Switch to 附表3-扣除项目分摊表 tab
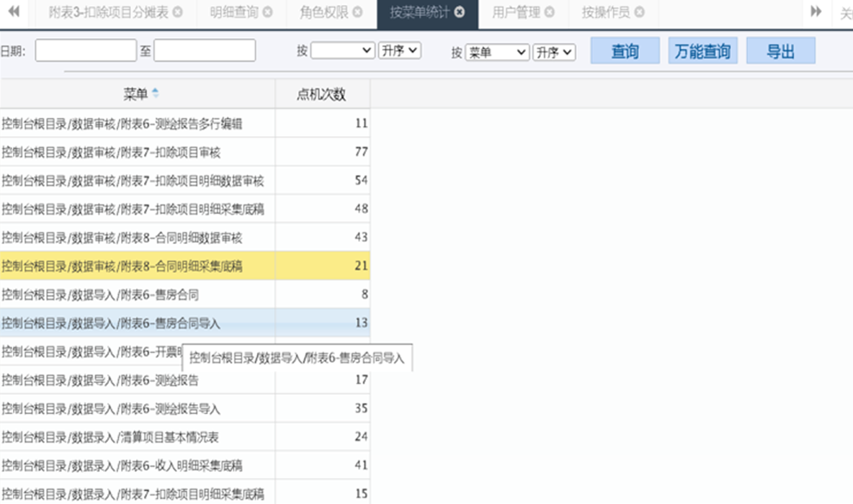The height and width of the screenshot is (504, 853). (108, 12)
